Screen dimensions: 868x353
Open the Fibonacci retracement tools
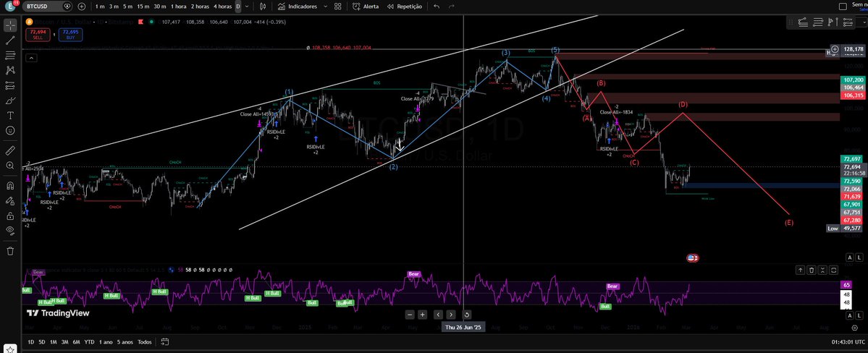10,55
